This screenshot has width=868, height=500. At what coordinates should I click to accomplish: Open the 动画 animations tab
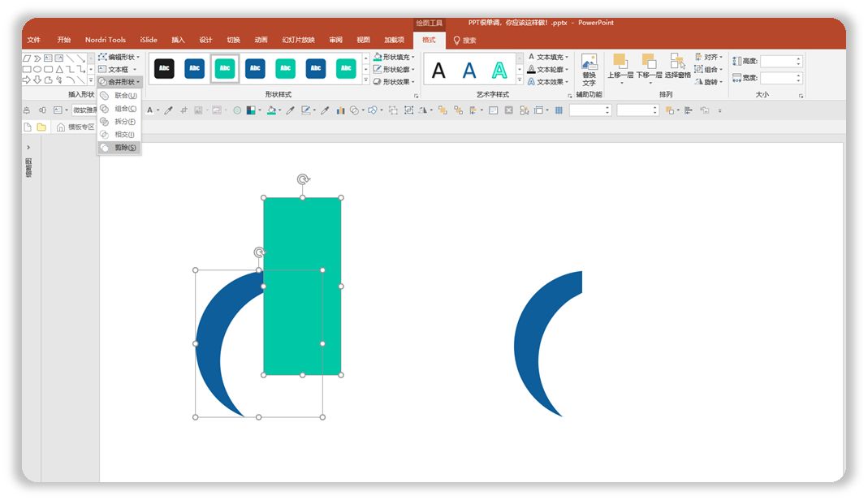coord(261,40)
